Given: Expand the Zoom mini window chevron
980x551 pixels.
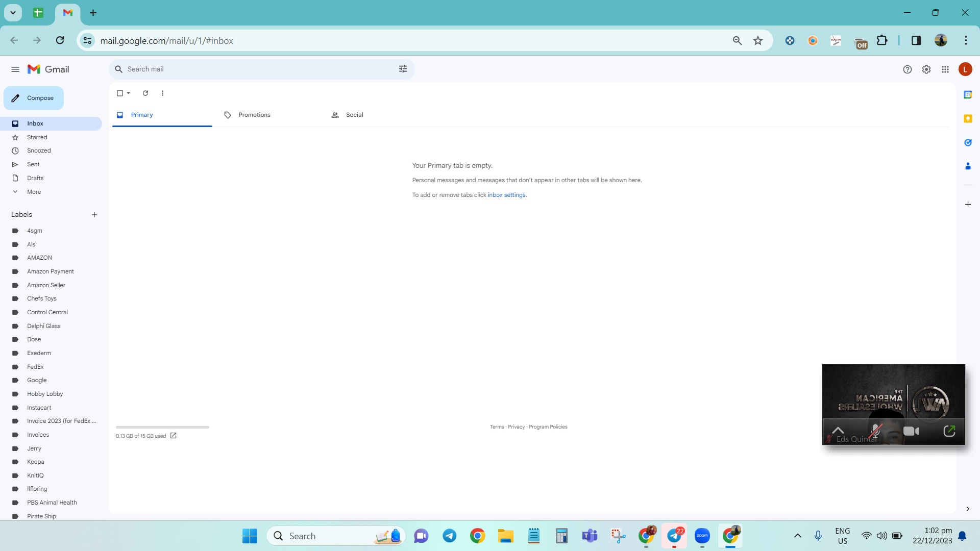Looking at the screenshot, I should click(838, 431).
